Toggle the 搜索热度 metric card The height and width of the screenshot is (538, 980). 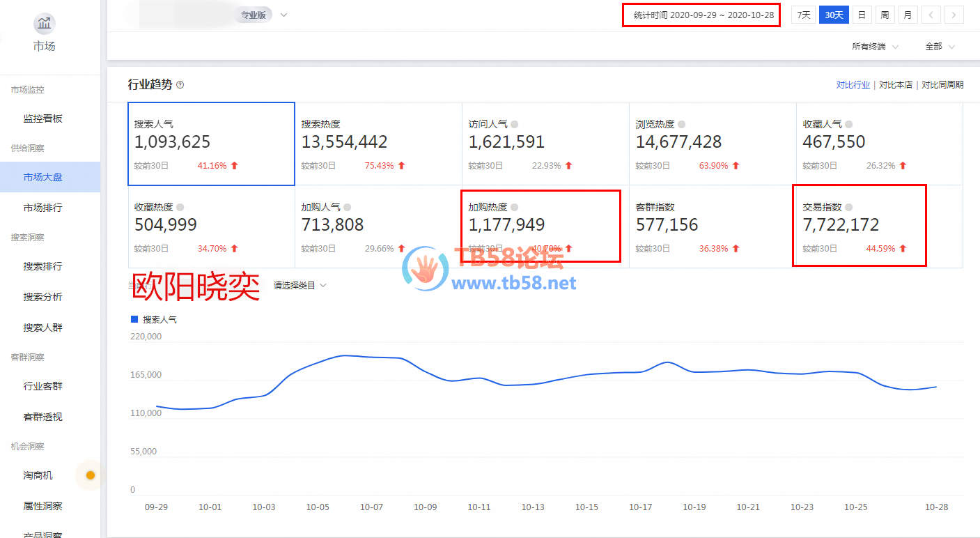pos(378,144)
